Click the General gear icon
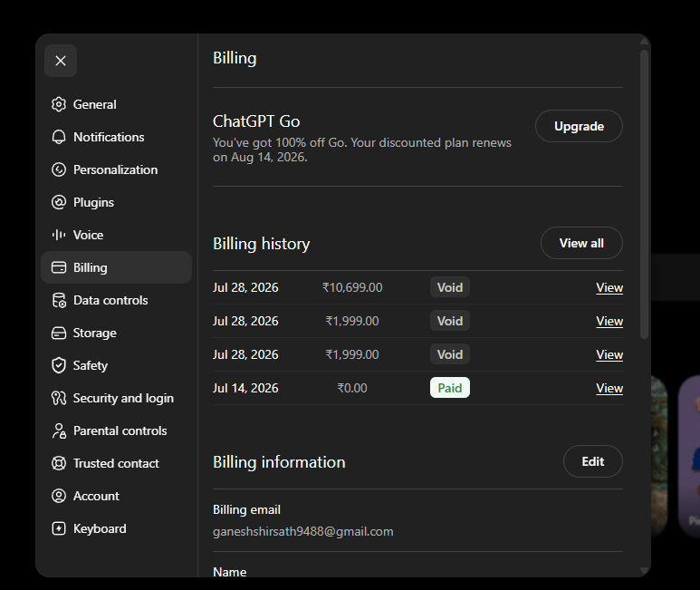700x590 pixels. click(59, 104)
